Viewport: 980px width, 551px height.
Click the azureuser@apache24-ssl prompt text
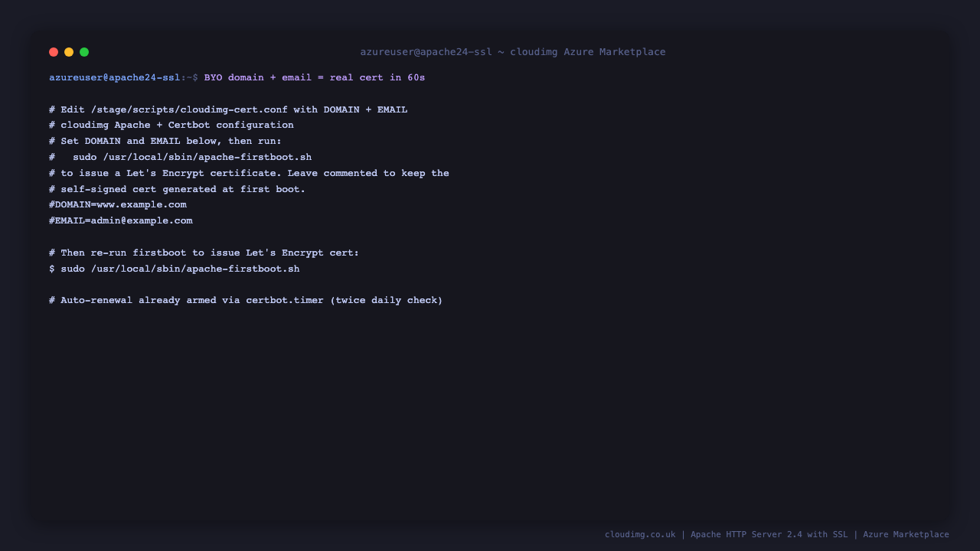tap(115, 78)
